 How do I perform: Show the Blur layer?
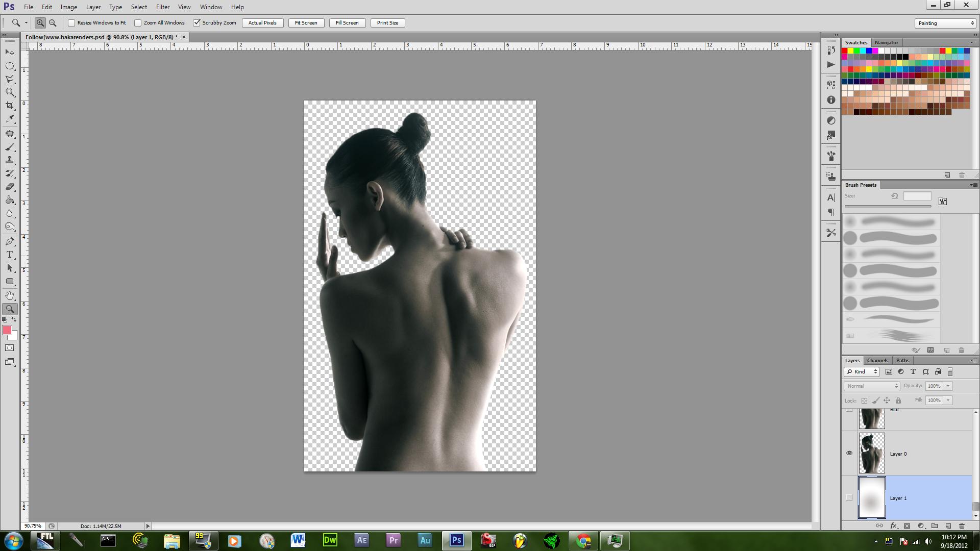(x=849, y=410)
